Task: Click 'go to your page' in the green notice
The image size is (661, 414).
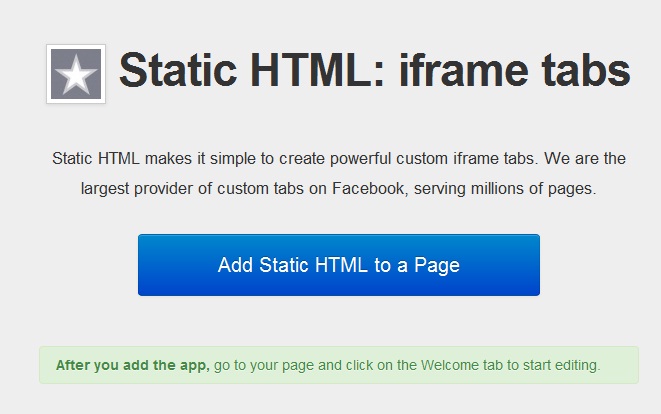Action: [x=264, y=365]
